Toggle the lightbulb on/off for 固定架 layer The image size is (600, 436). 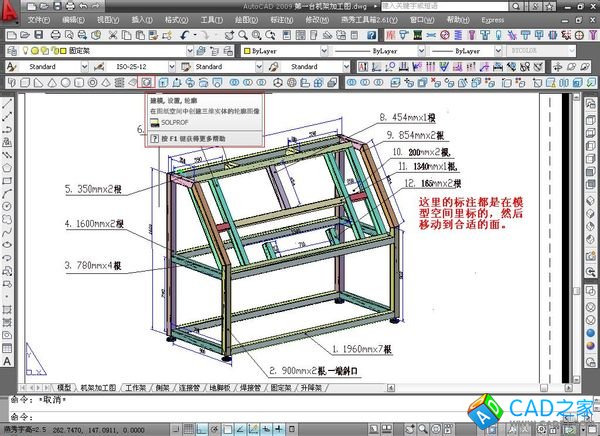click(x=27, y=50)
